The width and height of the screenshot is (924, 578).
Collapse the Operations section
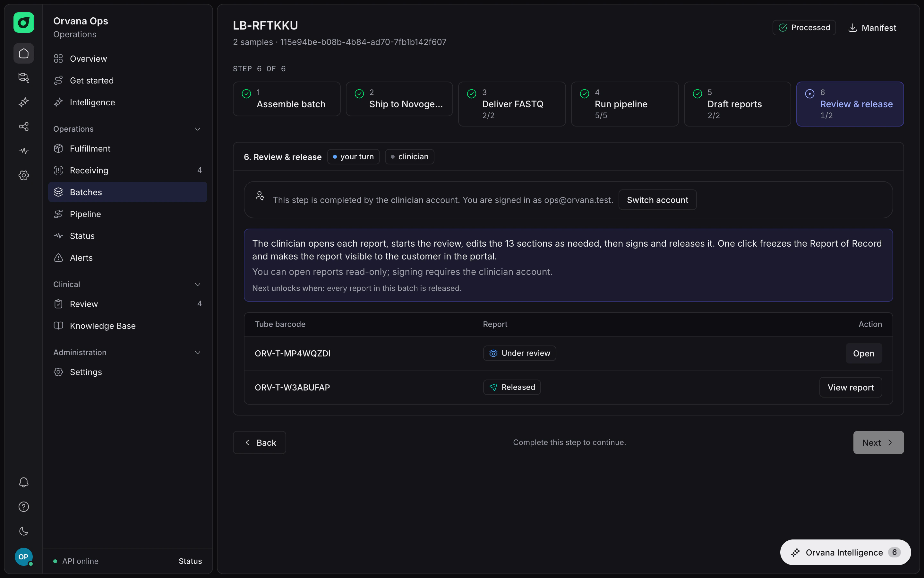pos(197,129)
